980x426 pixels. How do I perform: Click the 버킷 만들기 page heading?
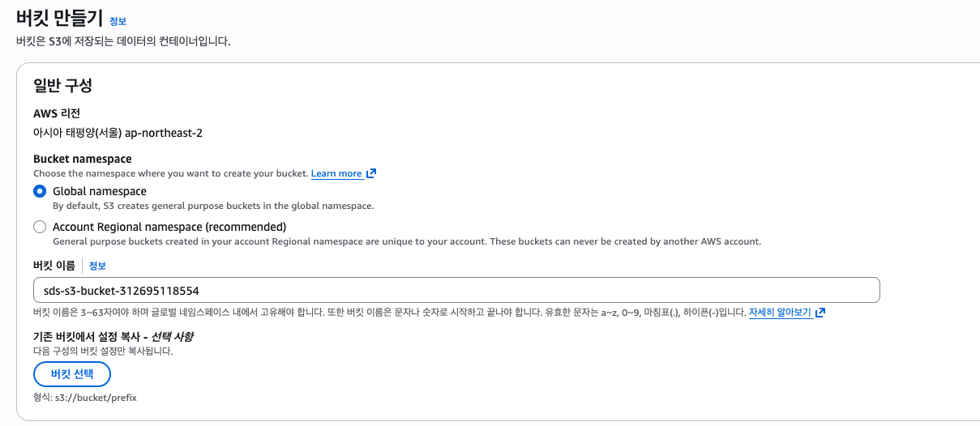(x=59, y=19)
